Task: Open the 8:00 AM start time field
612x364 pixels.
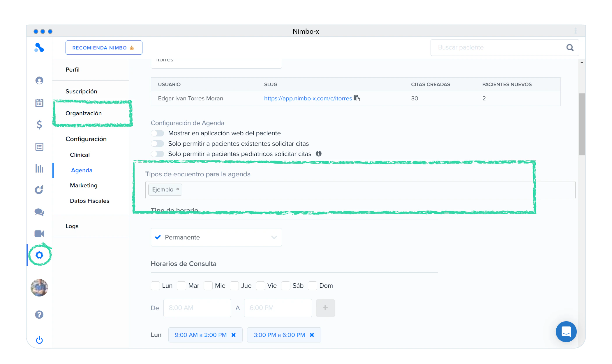Action: (x=197, y=308)
